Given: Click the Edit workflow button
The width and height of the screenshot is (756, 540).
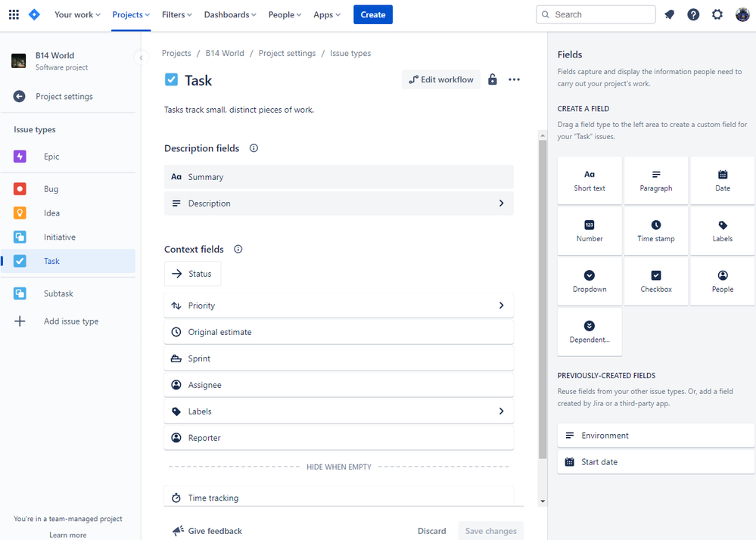Looking at the screenshot, I should 441,79.
